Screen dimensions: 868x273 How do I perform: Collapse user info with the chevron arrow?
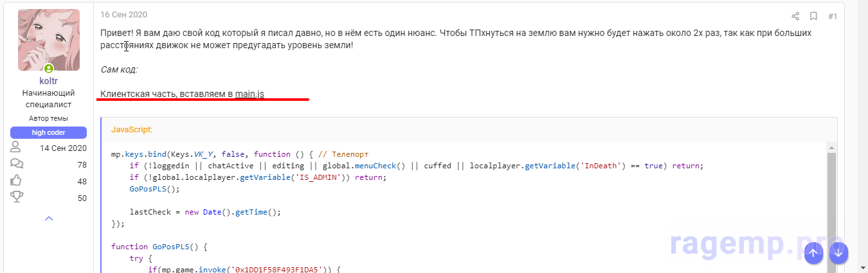(49, 219)
